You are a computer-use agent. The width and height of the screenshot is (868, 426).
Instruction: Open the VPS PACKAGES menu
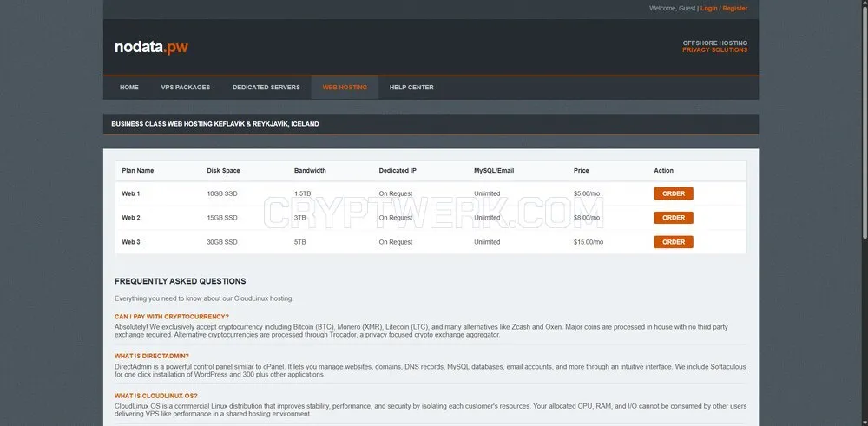point(186,88)
